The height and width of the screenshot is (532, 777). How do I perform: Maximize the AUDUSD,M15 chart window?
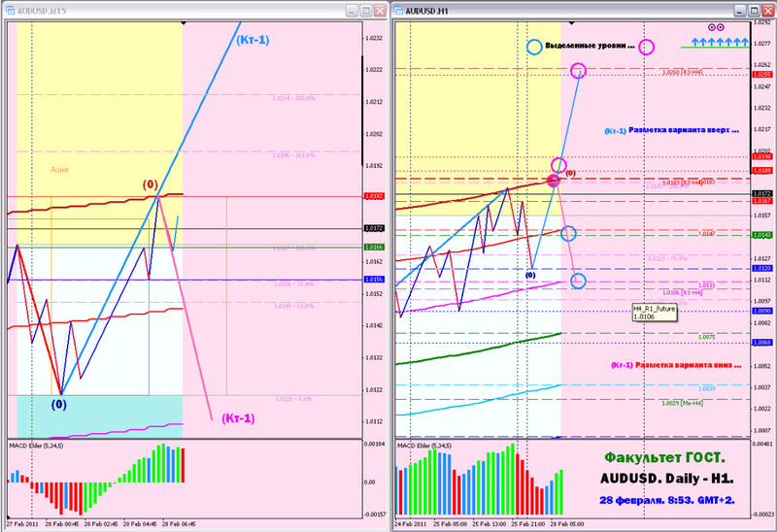[366, 11]
